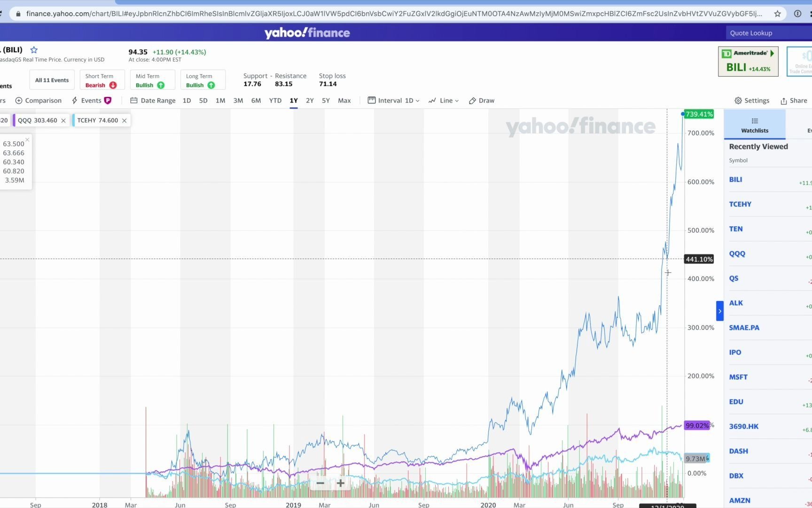Open BILI in Recently Viewed
This screenshot has height=508, width=812.
point(735,180)
